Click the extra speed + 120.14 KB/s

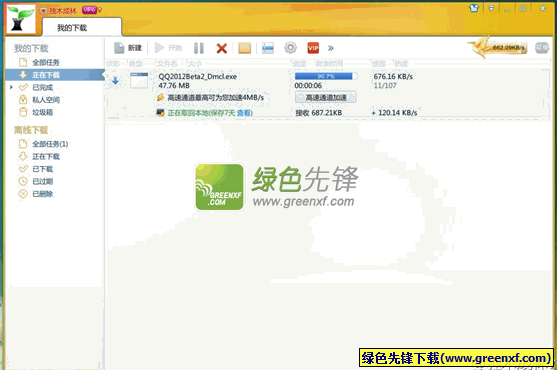tap(394, 113)
